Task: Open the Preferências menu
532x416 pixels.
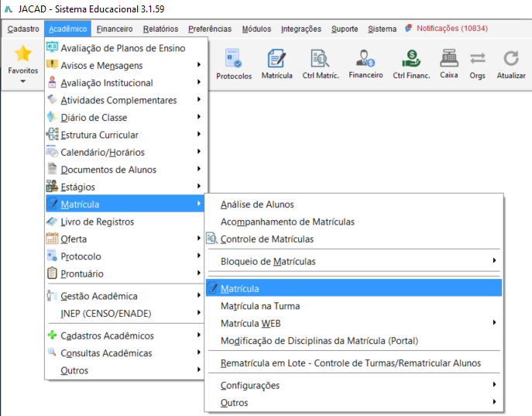Action: (x=210, y=29)
